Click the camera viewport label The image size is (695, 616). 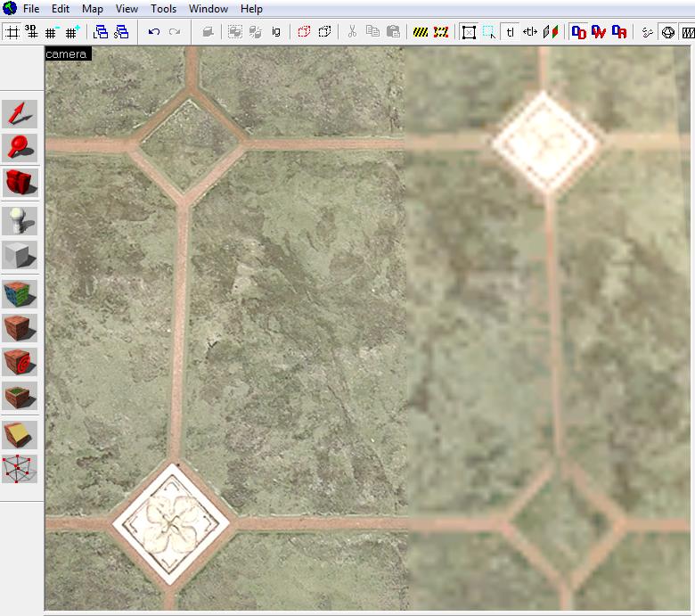(68, 54)
